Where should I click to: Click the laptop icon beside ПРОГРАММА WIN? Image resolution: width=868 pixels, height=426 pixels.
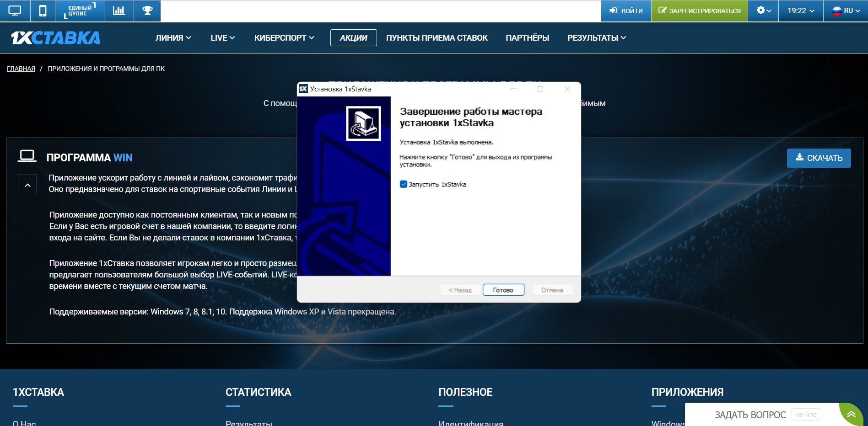click(27, 156)
